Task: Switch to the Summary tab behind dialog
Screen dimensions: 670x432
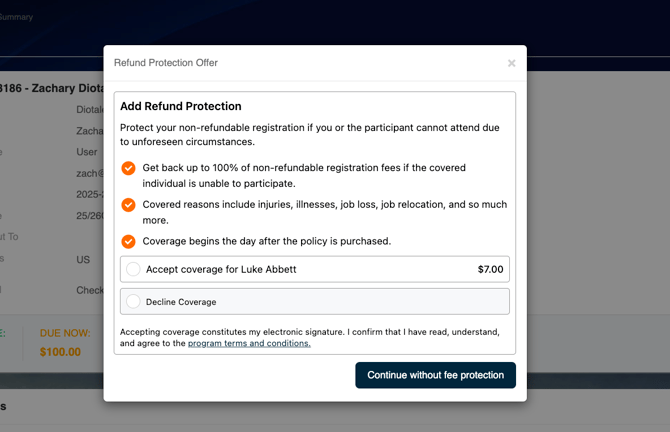Action: click(x=16, y=17)
